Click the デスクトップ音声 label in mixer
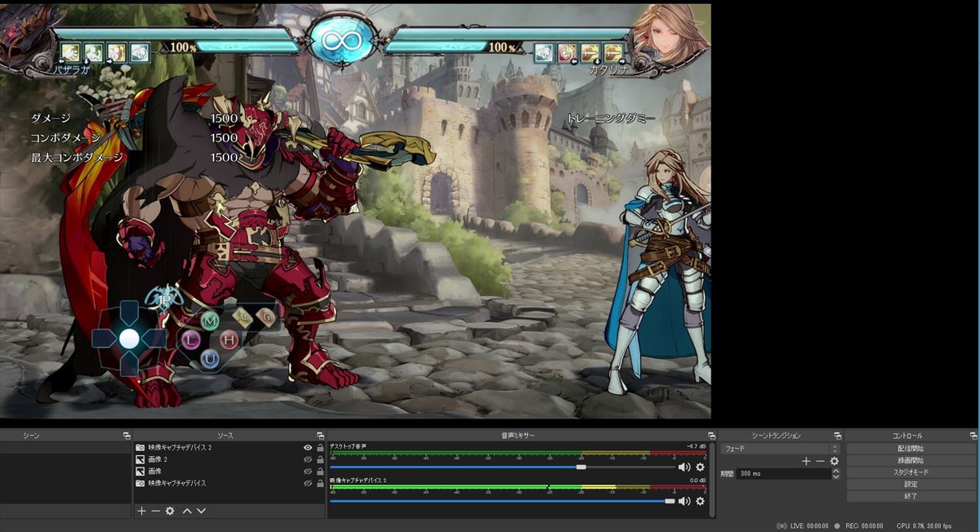 tap(348, 446)
